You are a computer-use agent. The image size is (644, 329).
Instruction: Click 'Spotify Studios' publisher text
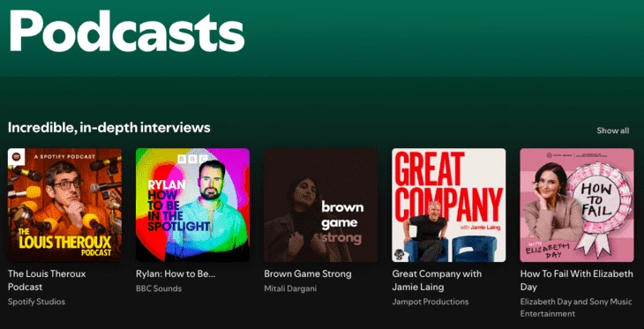click(36, 302)
